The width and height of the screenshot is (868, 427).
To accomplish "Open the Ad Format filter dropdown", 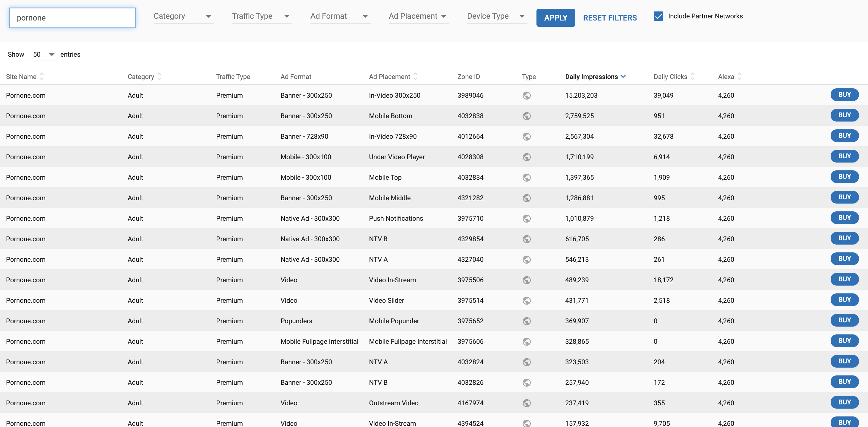I will [340, 16].
